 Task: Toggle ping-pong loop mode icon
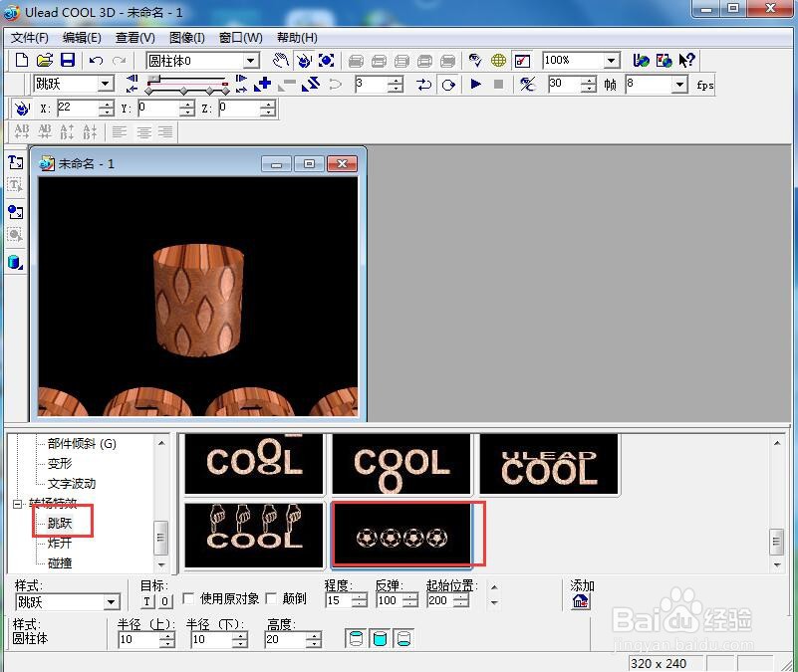coord(423,84)
